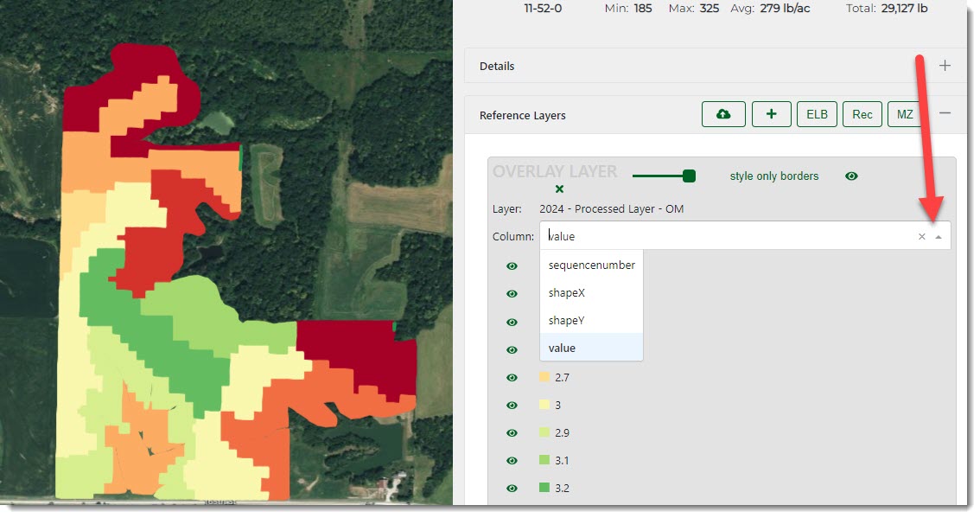Add a new reference layer with plus

771,114
